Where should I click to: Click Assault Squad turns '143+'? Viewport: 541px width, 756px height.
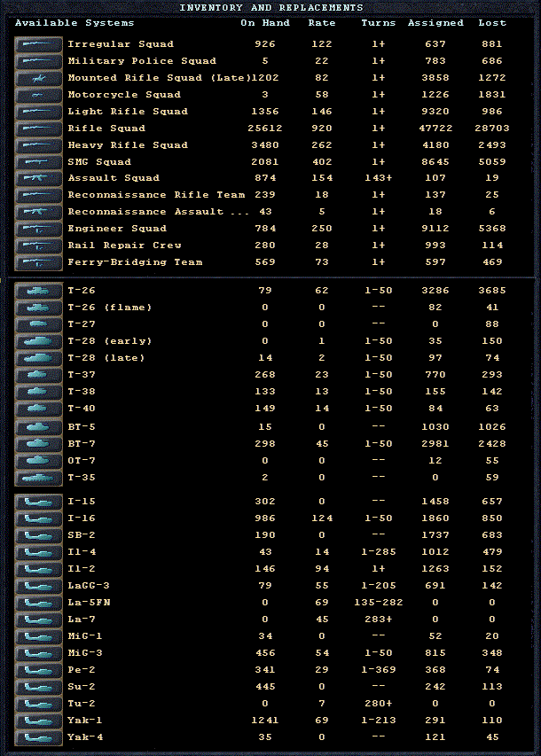pyautogui.click(x=379, y=178)
